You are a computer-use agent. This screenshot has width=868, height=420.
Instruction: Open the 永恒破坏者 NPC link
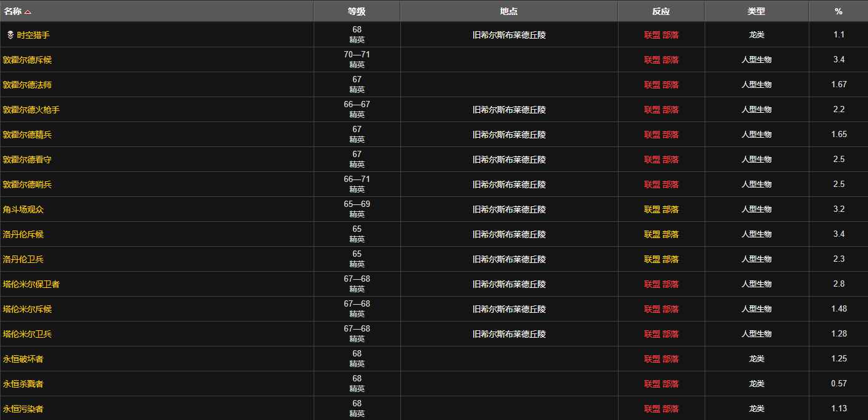tap(23, 359)
